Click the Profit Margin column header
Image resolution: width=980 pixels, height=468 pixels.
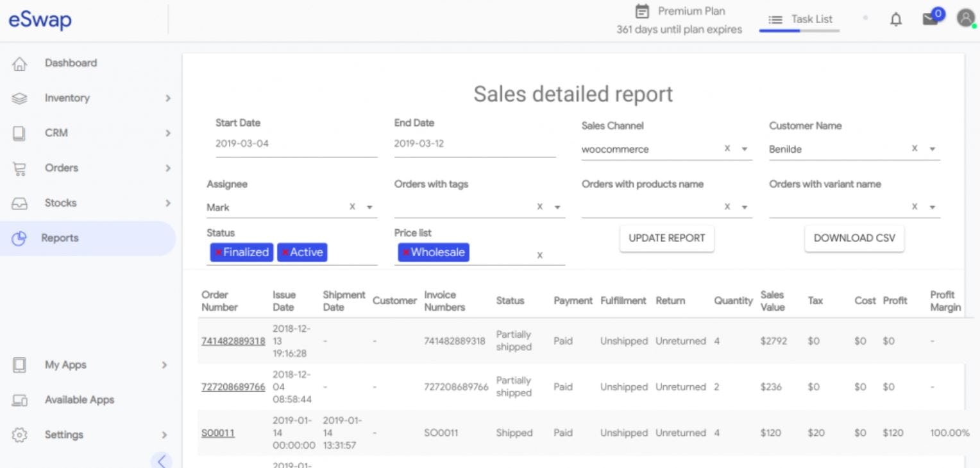pyautogui.click(x=945, y=301)
